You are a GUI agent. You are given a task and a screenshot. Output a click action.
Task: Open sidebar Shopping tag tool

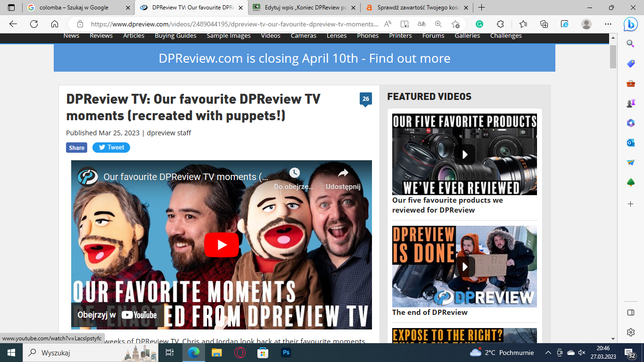click(630, 64)
